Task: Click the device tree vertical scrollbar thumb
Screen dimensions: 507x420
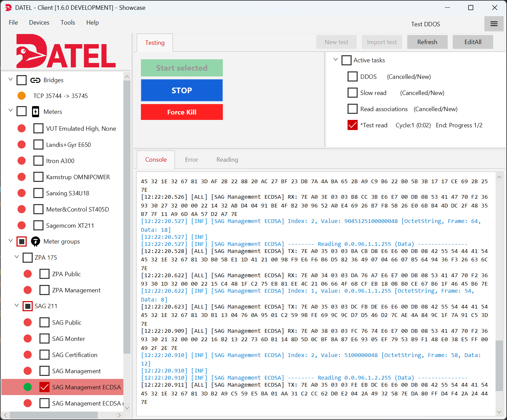Action: [127, 217]
